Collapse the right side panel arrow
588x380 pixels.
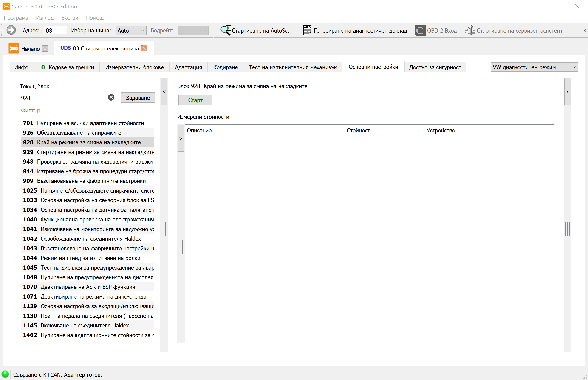[568, 92]
